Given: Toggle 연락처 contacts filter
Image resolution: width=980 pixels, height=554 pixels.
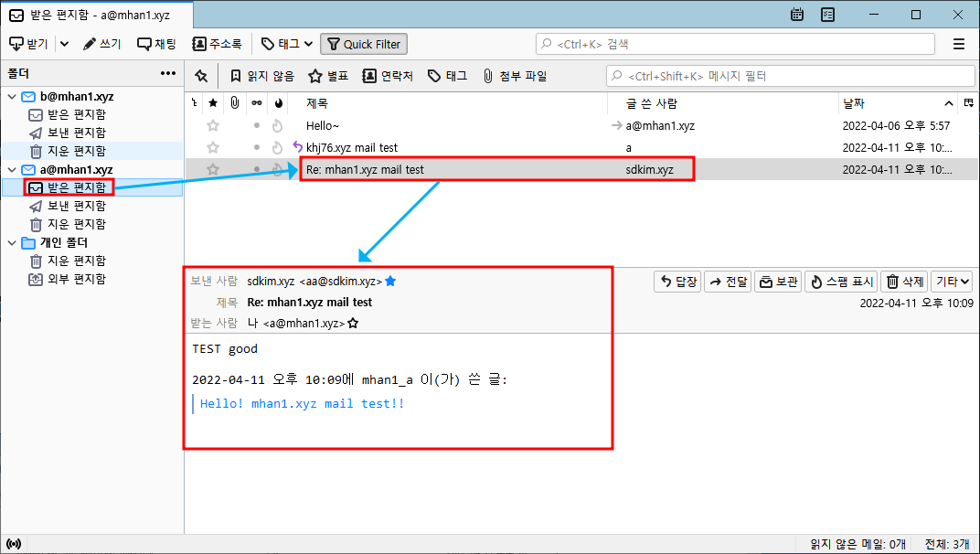Looking at the screenshot, I should 389,76.
